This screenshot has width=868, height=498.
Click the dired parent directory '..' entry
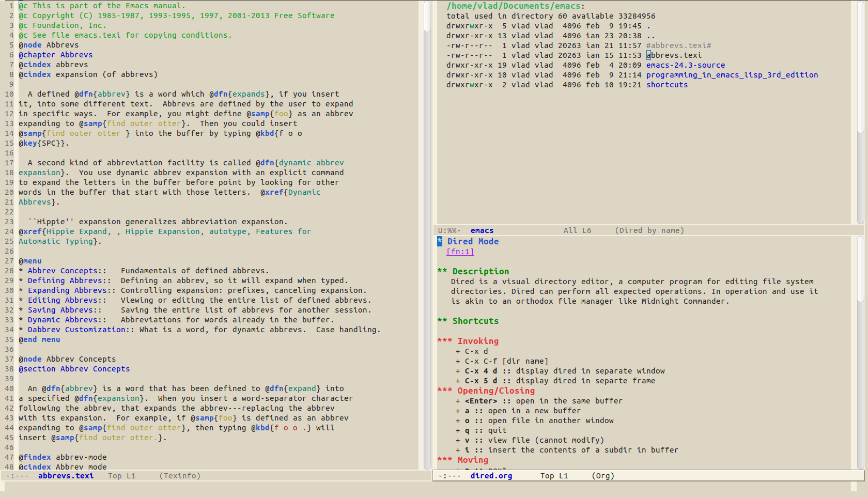click(x=650, y=36)
